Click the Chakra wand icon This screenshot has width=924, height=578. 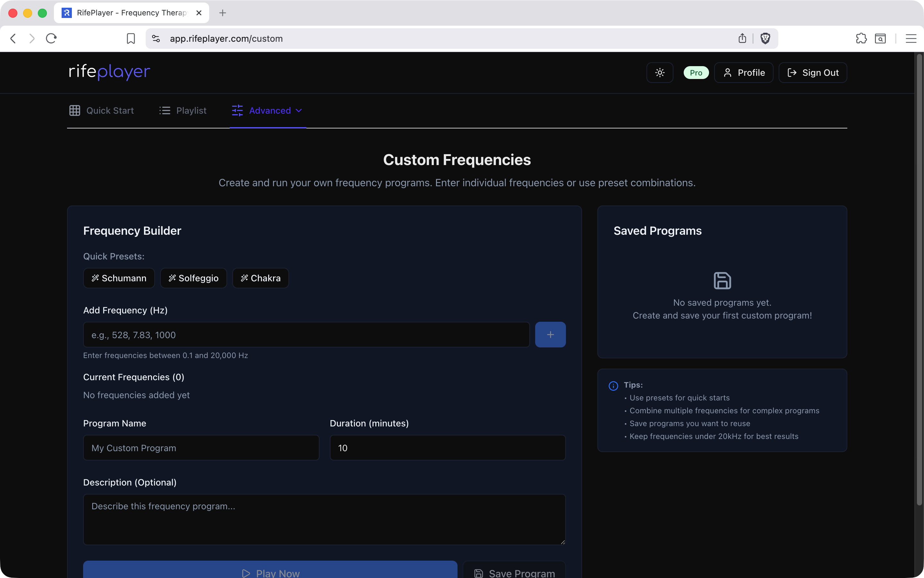(x=244, y=278)
